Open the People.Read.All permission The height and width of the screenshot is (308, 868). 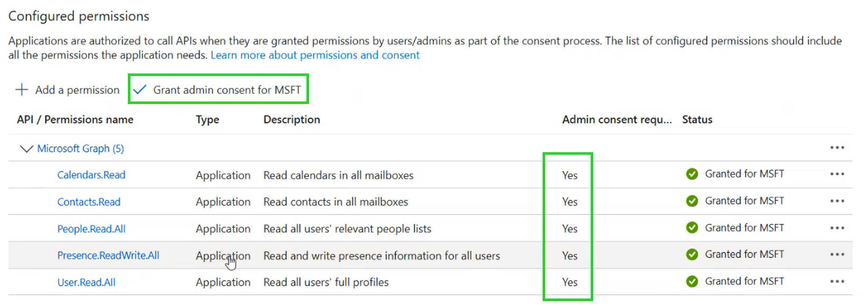point(91,229)
